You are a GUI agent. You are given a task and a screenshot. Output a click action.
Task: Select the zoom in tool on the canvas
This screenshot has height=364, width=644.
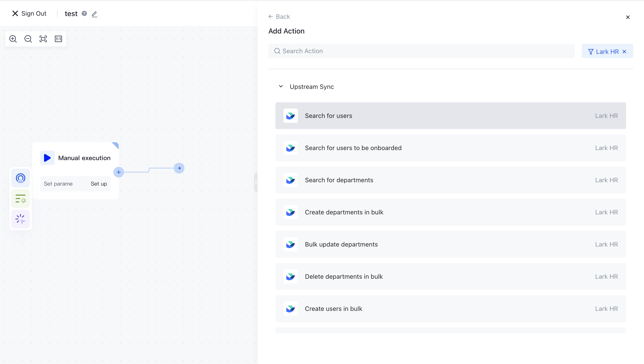13,39
